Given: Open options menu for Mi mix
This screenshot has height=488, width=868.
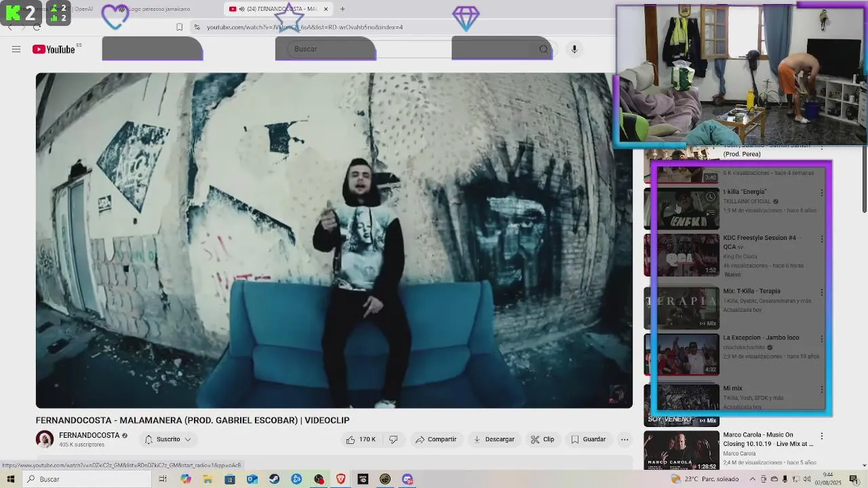Looking at the screenshot, I should 822,390.
